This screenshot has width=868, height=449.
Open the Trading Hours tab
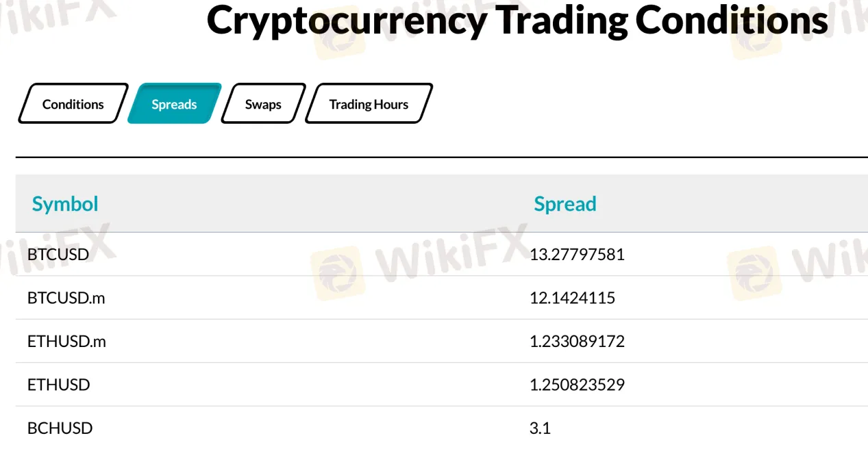[x=369, y=104]
